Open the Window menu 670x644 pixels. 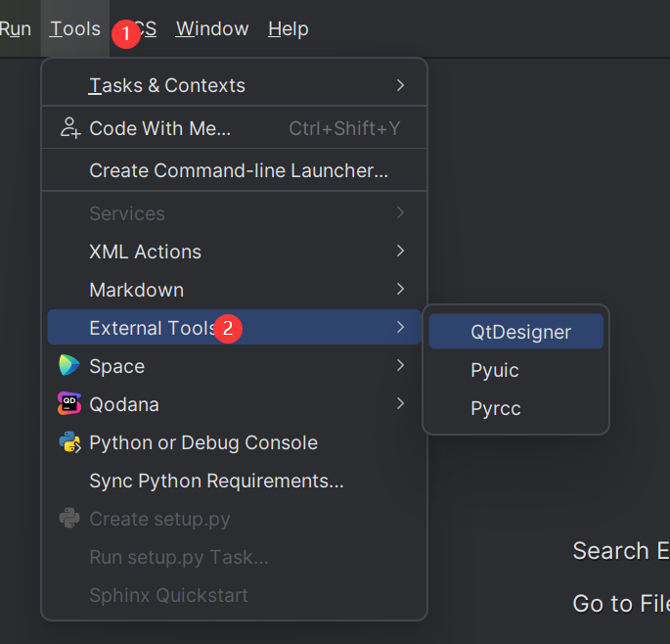coord(212,28)
